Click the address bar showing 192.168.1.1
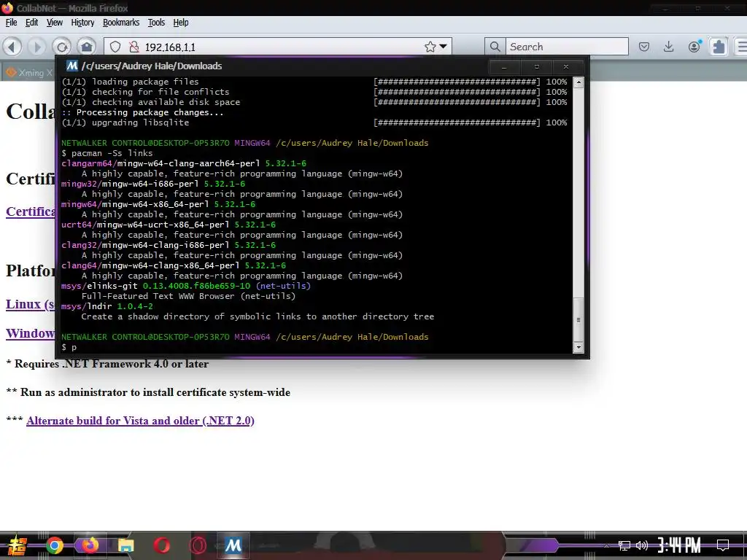Screen dimensions: 747x560 coord(276,47)
